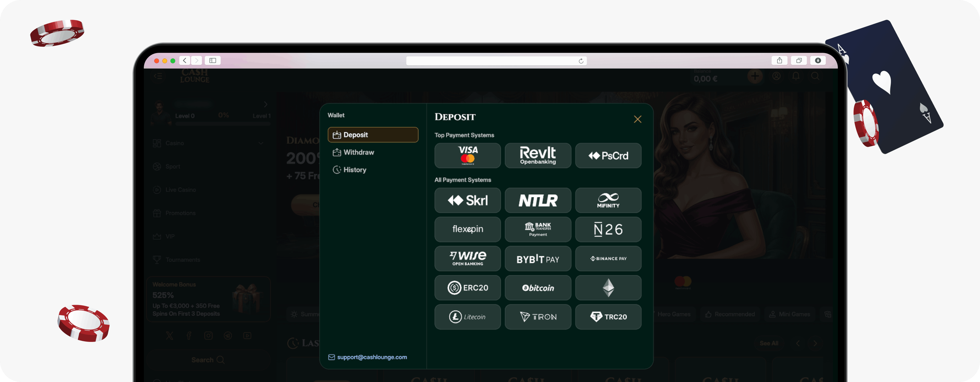980x382 pixels.
Task: Open the Deposit wallet tab
Action: point(373,135)
